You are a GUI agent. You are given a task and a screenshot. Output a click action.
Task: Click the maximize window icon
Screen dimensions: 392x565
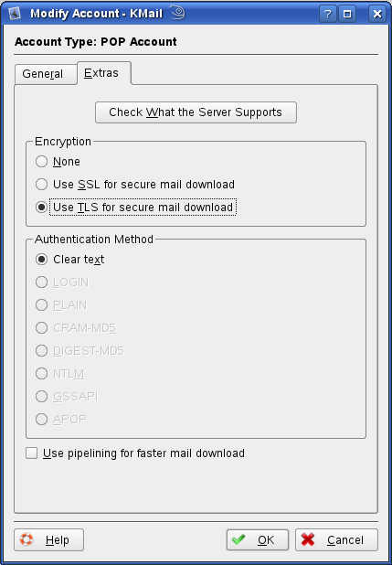click(x=347, y=14)
